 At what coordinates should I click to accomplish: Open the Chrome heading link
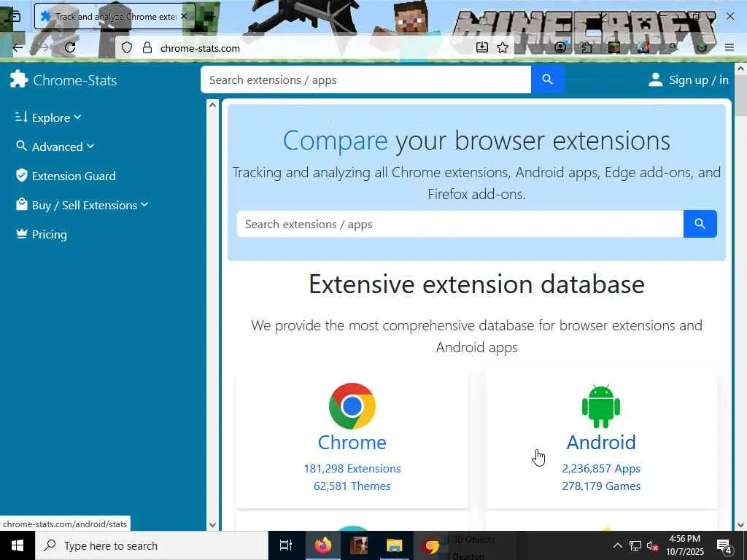352,443
